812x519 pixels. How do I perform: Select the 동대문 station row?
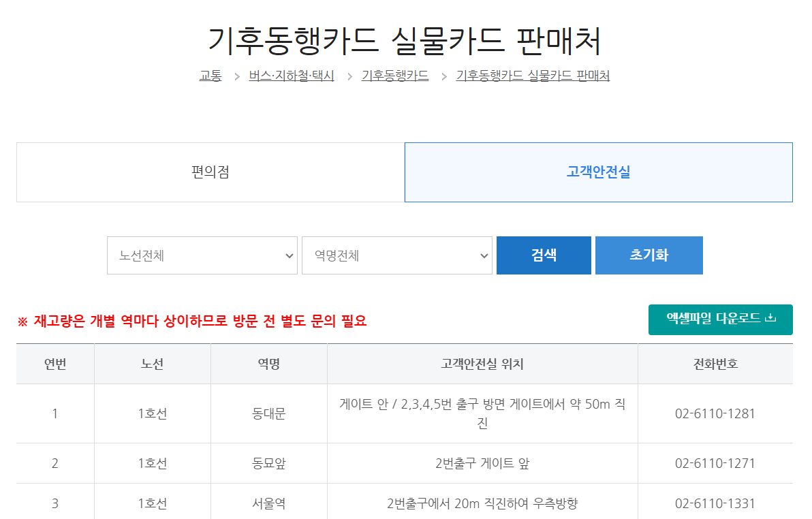coord(268,413)
